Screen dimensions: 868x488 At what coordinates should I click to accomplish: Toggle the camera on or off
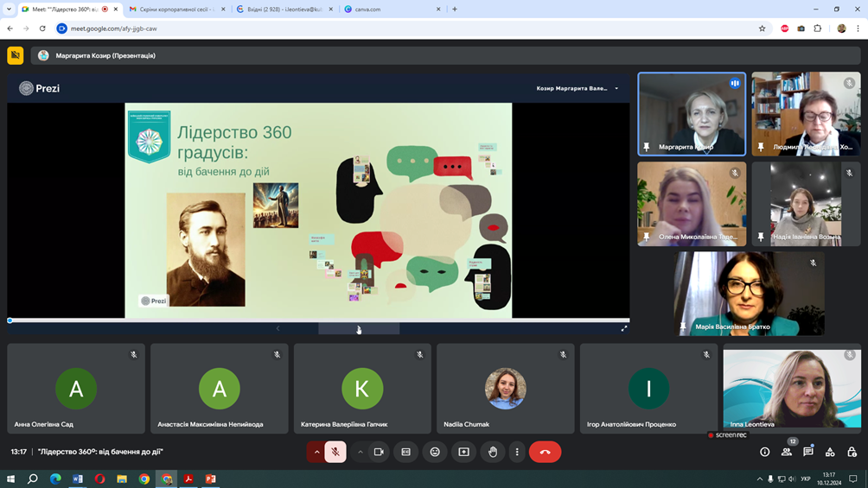tap(379, 452)
